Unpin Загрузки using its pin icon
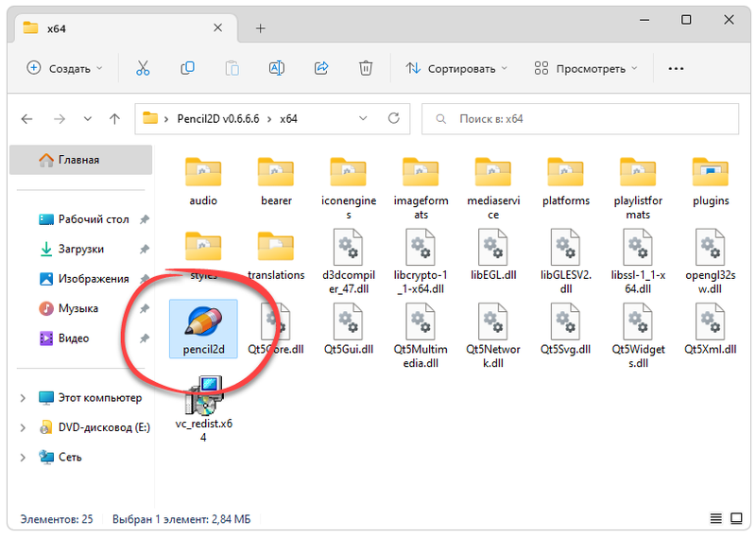 145,250
